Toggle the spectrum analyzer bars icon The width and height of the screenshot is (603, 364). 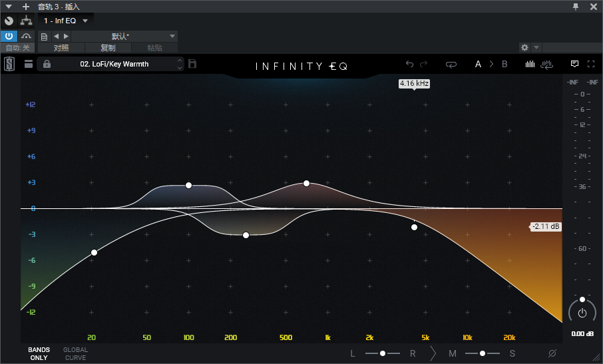[530, 64]
